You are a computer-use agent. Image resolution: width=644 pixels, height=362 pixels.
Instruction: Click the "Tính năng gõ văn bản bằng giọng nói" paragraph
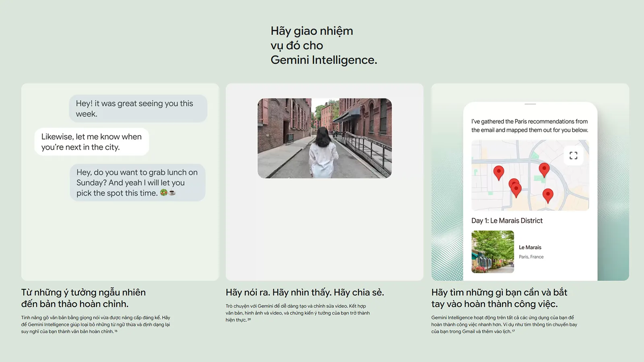(96, 325)
